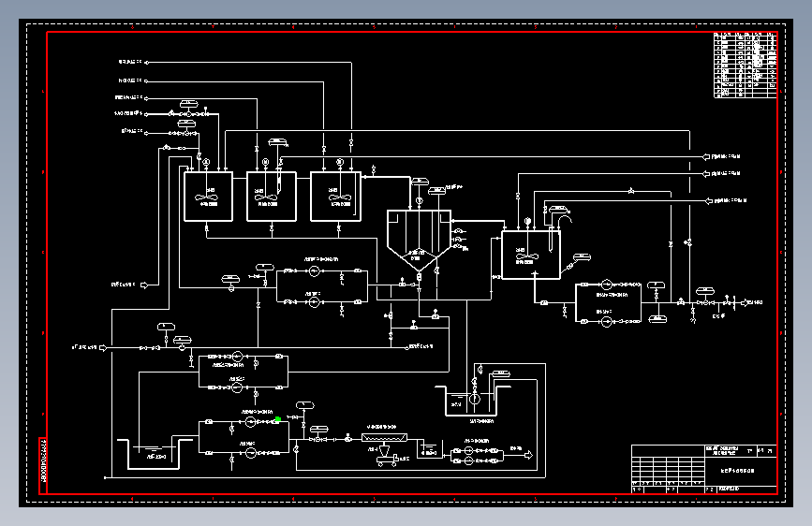
Task: Select the topmost return arrow on the right side
Action: pos(706,156)
